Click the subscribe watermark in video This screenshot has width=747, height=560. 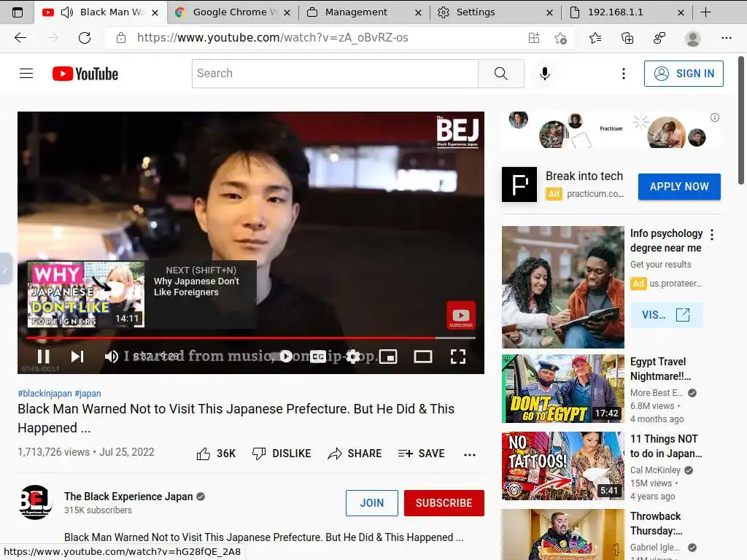pyautogui.click(x=461, y=315)
